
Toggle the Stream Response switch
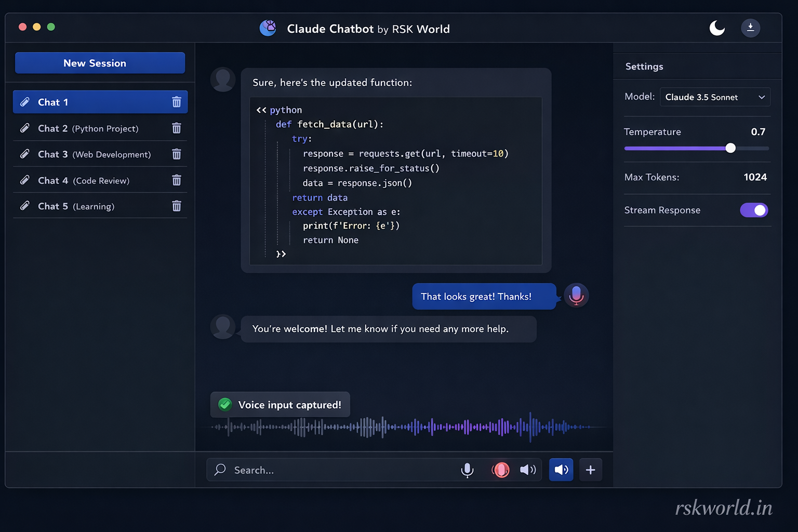click(x=754, y=210)
